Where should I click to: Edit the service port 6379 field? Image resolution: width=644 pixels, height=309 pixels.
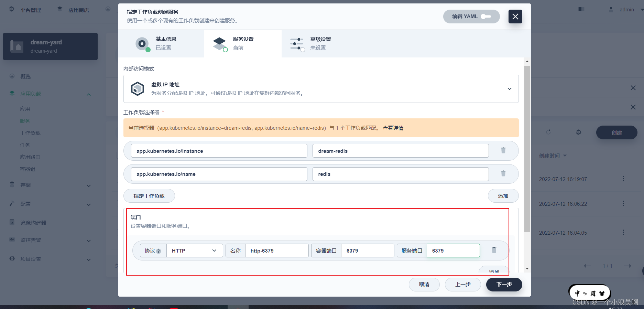click(x=453, y=251)
